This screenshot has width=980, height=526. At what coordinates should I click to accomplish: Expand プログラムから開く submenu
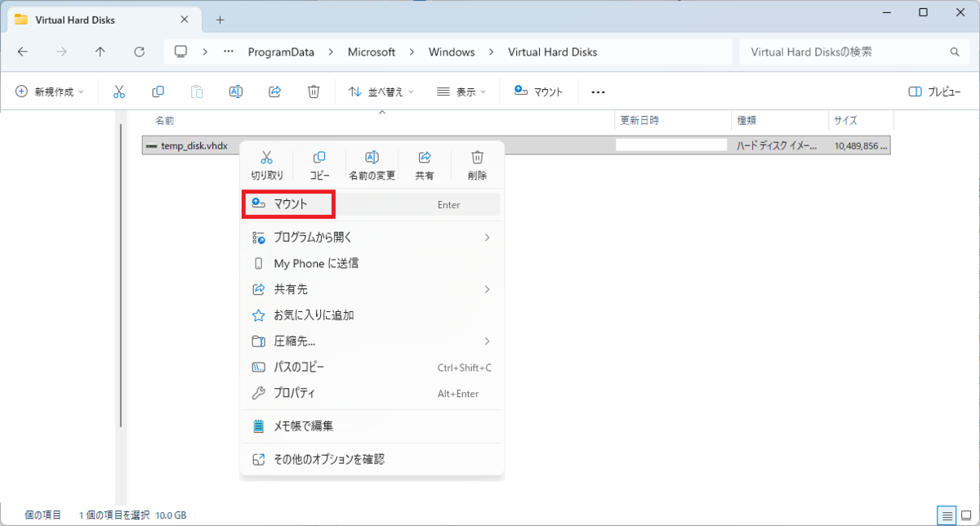click(x=372, y=237)
